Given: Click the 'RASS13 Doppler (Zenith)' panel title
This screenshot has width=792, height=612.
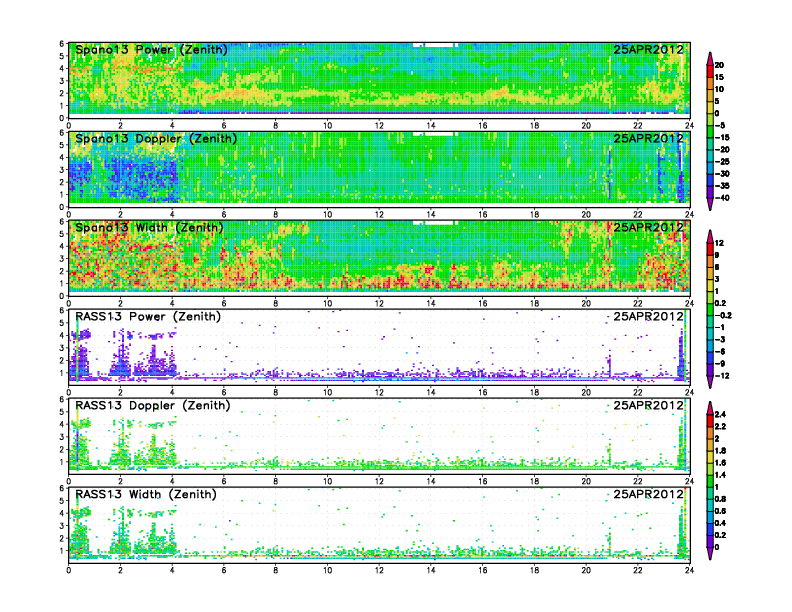Looking at the screenshot, I should (x=153, y=405).
